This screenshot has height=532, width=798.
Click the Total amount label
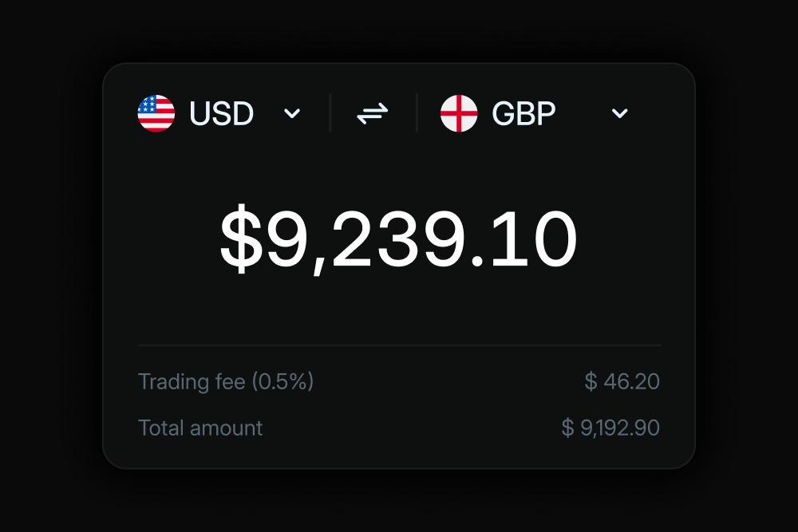199,428
